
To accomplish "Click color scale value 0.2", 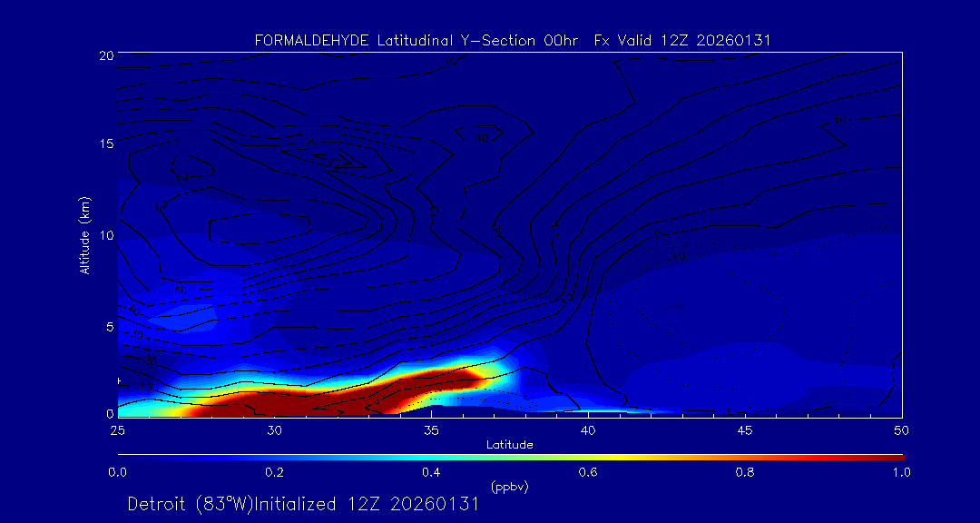I will (274, 473).
